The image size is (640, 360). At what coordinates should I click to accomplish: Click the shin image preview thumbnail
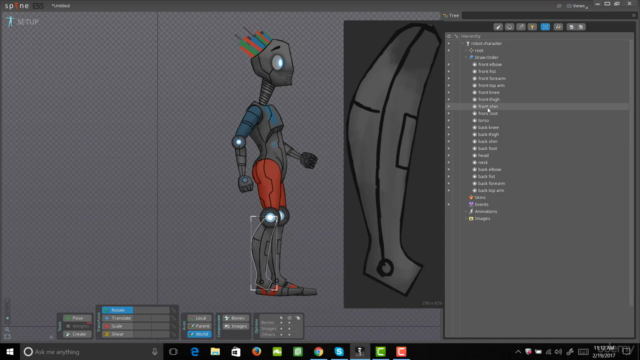pyautogui.click(x=393, y=164)
